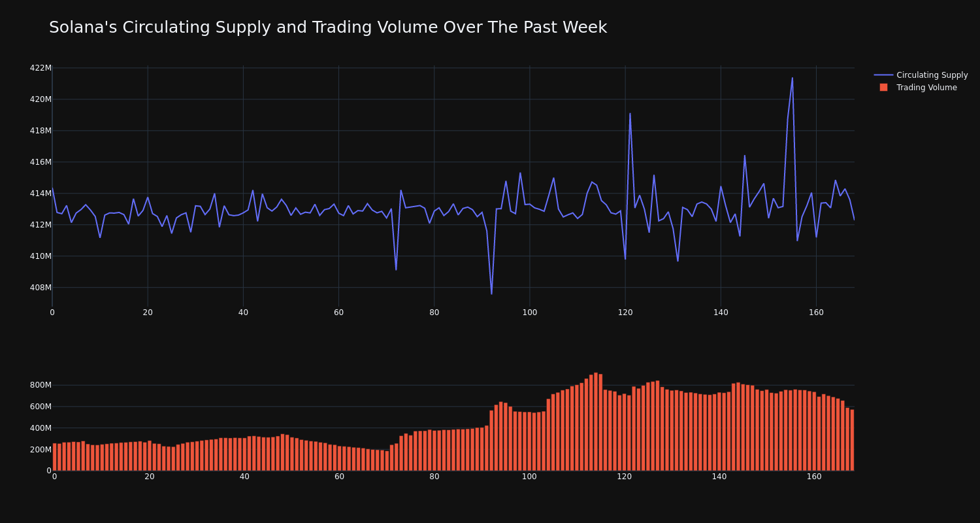The height and width of the screenshot is (523, 980).
Task: Click x-axis label 140 on supply chart
Action: click(721, 312)
